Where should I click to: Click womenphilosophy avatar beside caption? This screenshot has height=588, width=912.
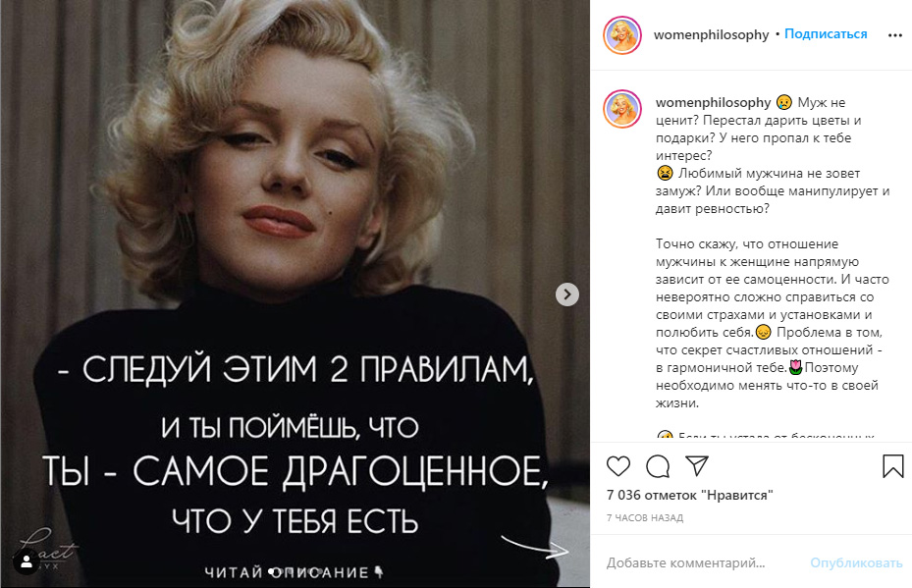[622, 109]
